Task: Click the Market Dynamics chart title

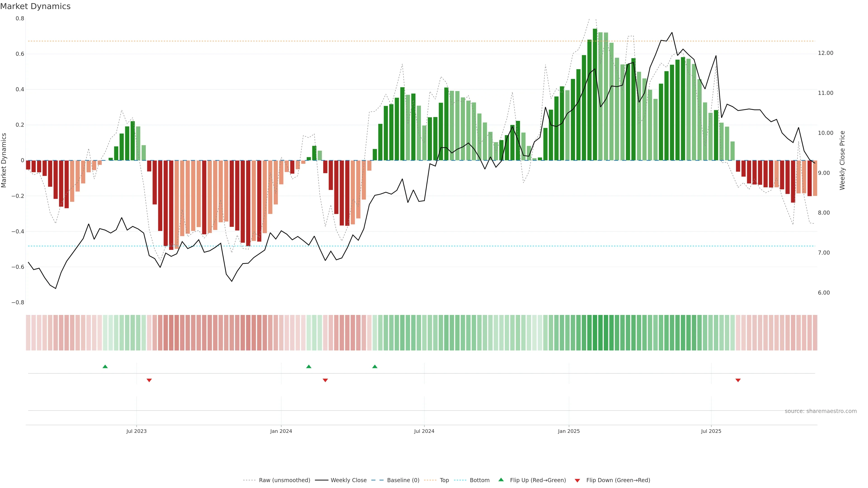Action: 35,6
